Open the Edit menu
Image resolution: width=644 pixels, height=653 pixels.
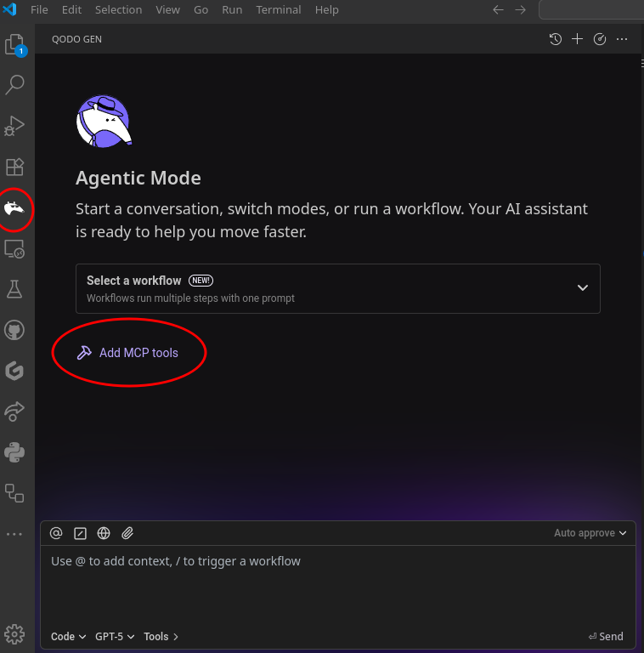[71, 9]
